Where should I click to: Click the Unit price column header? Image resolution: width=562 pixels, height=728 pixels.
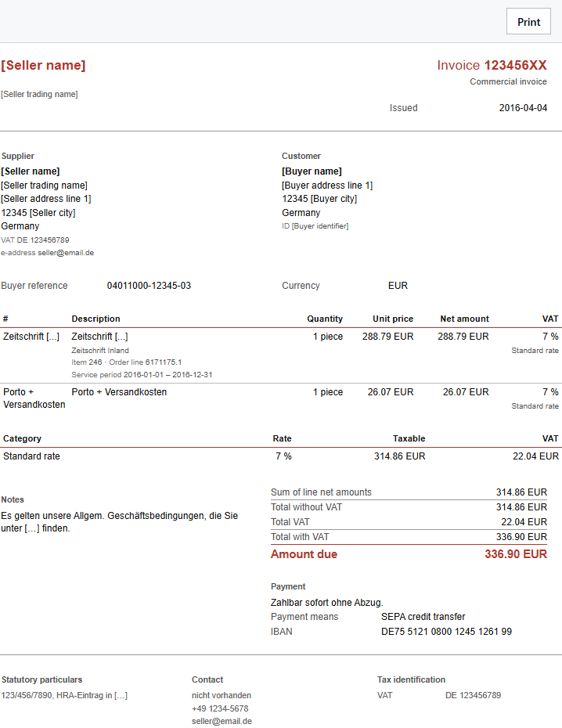pyautogui.click(x=393, y=319)
